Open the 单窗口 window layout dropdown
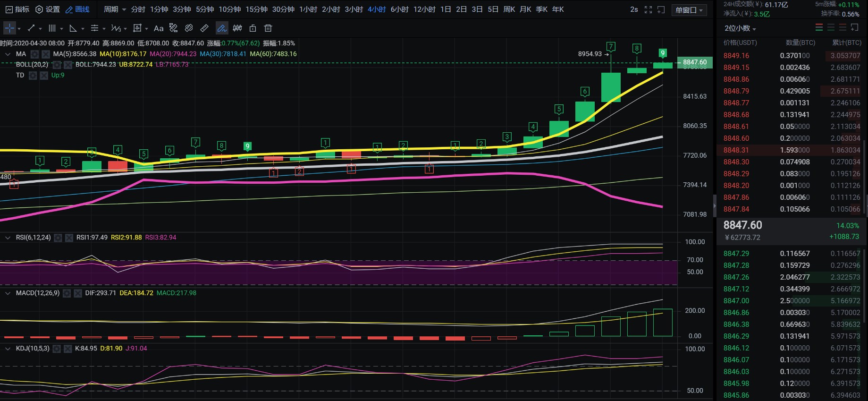The height and width of the screenshot is (401, 868). click(689, 10)
